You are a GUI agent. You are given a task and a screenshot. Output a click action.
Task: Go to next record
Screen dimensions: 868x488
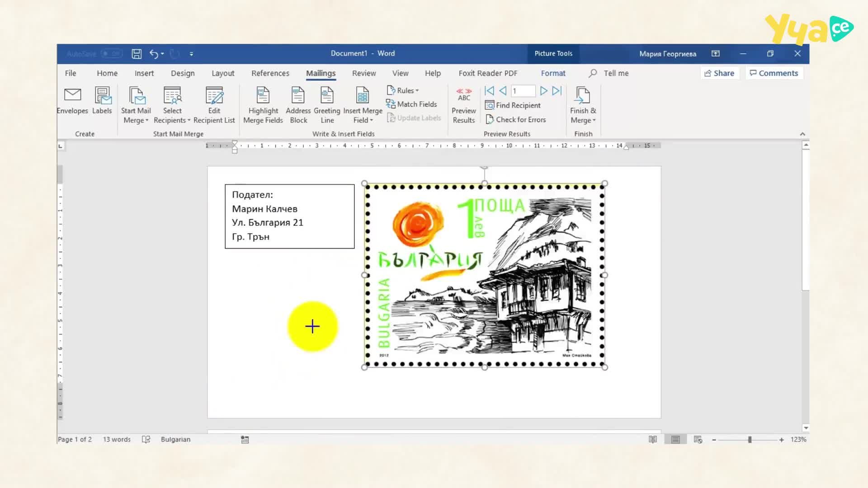pos(543,91)
